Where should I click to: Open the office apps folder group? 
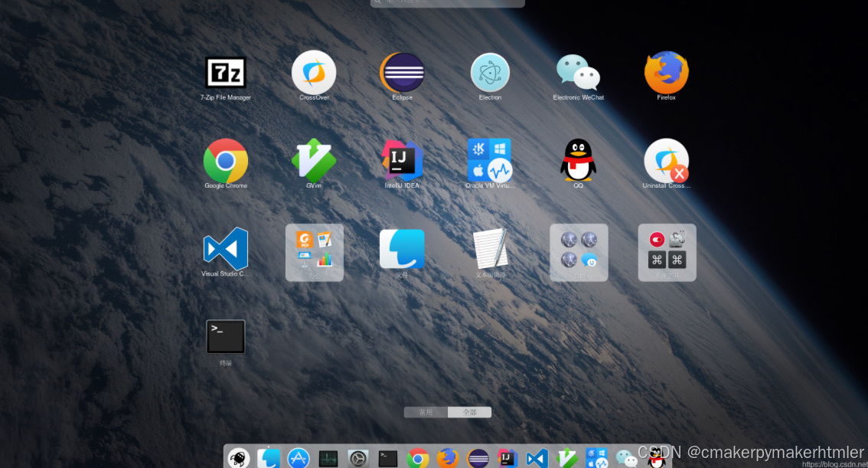(x=315, y=253)
